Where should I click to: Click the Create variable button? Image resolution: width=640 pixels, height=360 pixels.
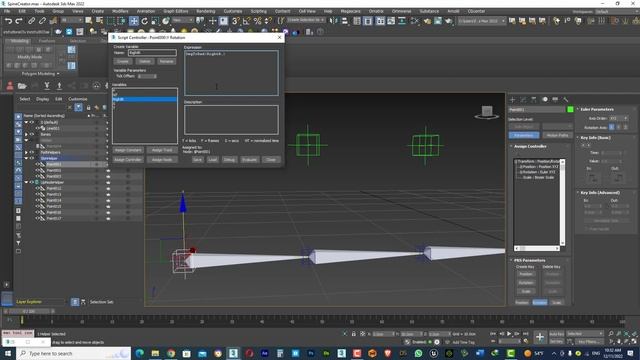pos(123,61)
